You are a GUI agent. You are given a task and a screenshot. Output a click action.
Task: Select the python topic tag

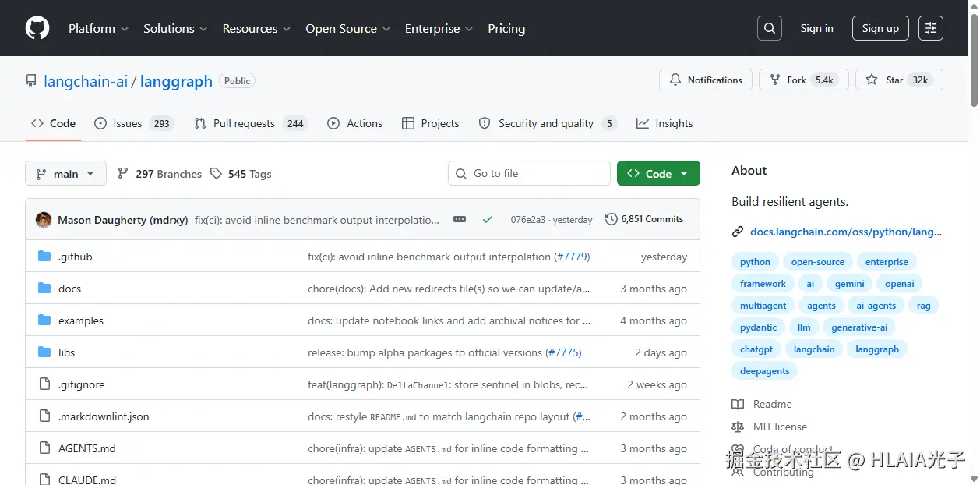pyautogui.click(x=755, y=262)
